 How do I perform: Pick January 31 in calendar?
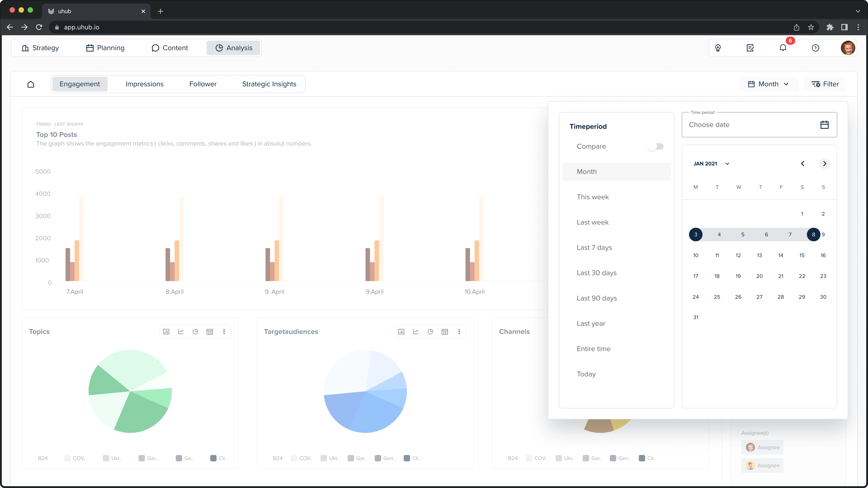695,317
